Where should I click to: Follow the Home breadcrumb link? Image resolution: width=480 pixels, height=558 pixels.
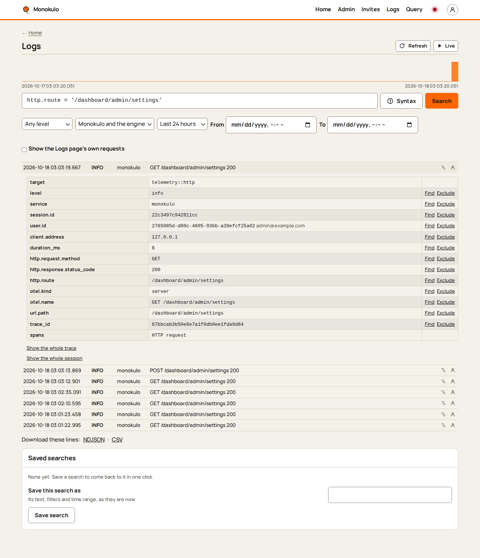(35, 33)
